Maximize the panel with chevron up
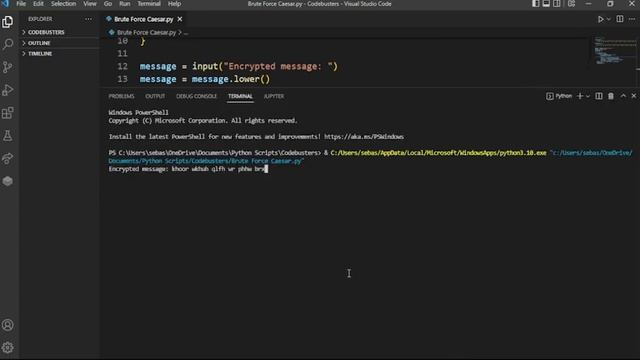Screen dimensions: 640x360 tap(623, 96)
